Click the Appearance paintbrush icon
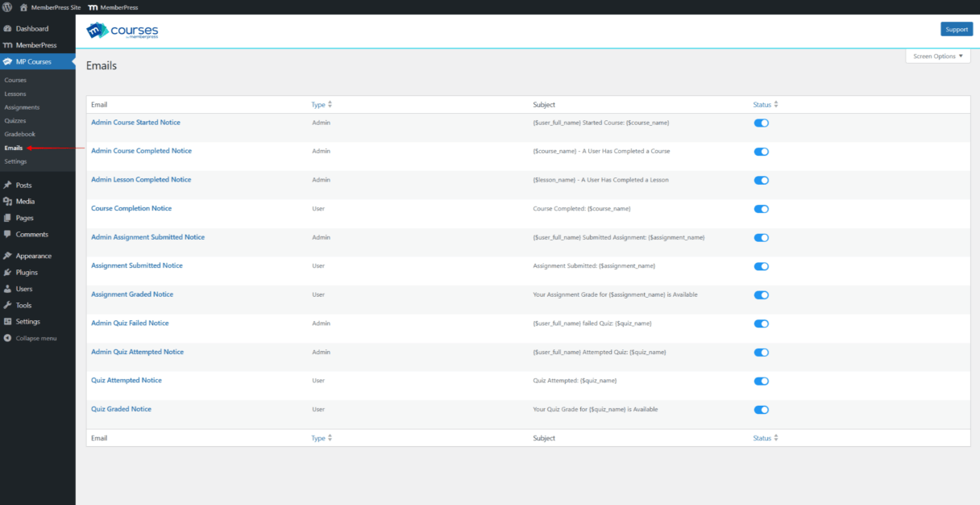 tap(7, 256)
